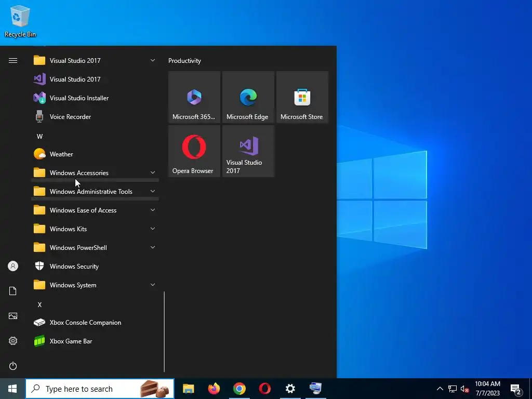Image resolution: width=532 pixels, height=399 pixels.
Task: Open the Visual Studio 2017 pinned tile
Action: (x=248, y=151)
